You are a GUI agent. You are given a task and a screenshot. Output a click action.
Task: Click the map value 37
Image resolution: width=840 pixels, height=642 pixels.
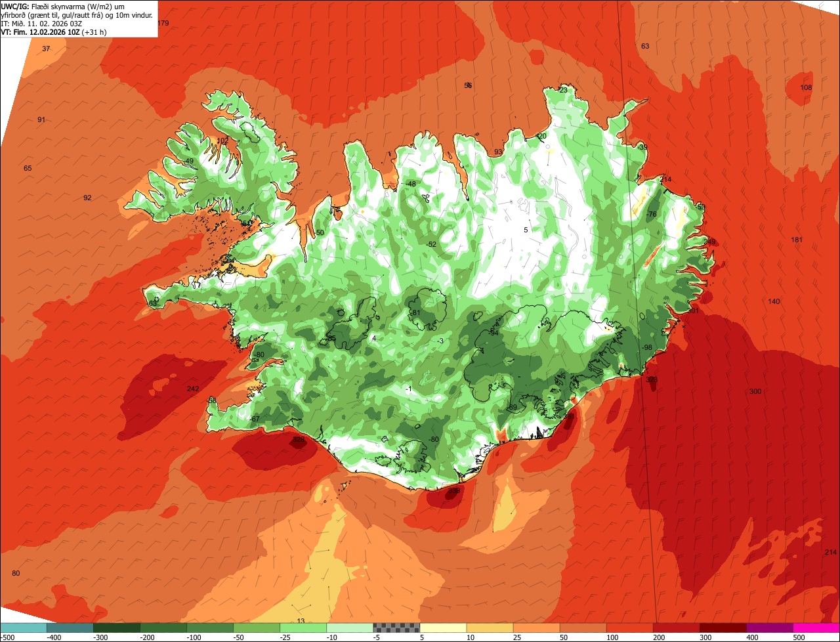[46, 49]
